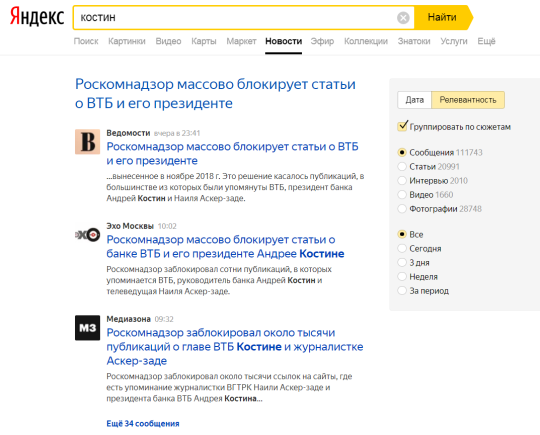Click the Медиазона source name
540x435 pixels.
click(128, 319)
